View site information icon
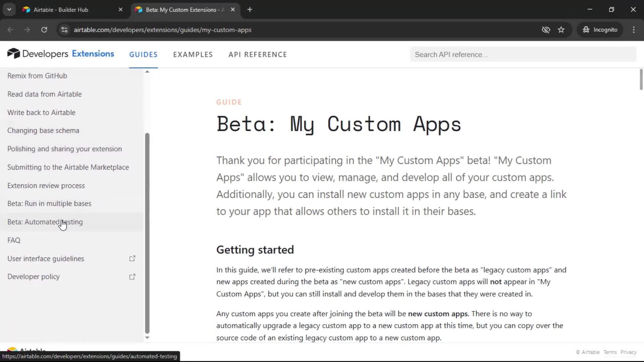 [x=64, y=30]
